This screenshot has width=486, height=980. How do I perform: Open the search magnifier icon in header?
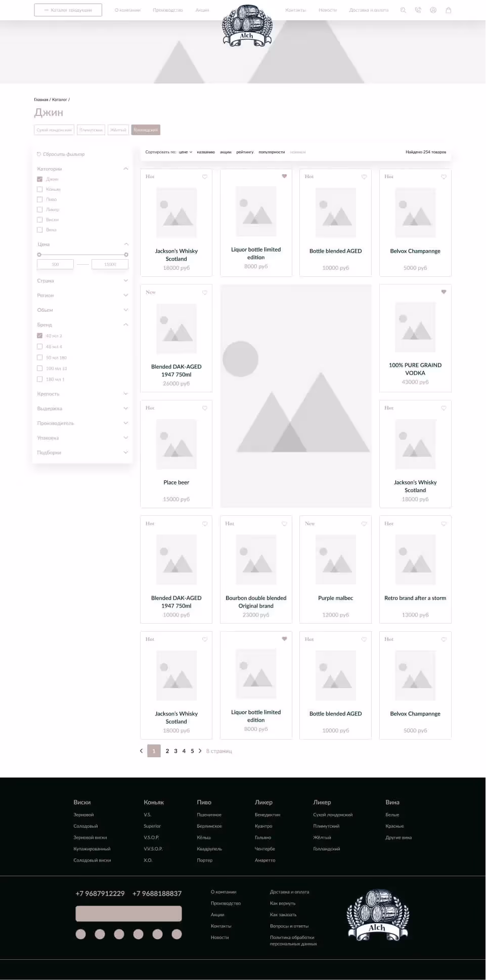click(403, 10)
